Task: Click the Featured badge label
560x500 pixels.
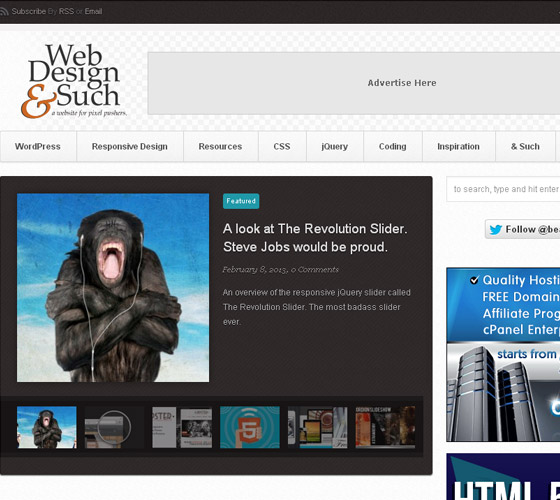Action: [x=241, y=201]
